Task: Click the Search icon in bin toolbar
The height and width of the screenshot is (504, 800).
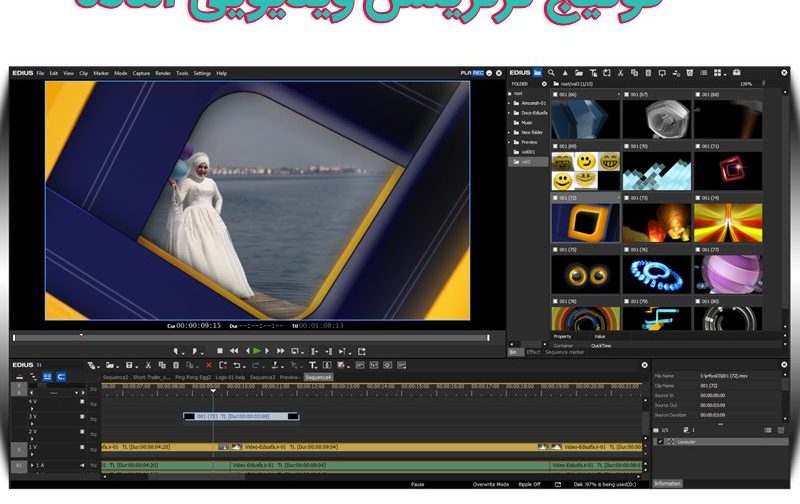Action: [x=551, y=73]
